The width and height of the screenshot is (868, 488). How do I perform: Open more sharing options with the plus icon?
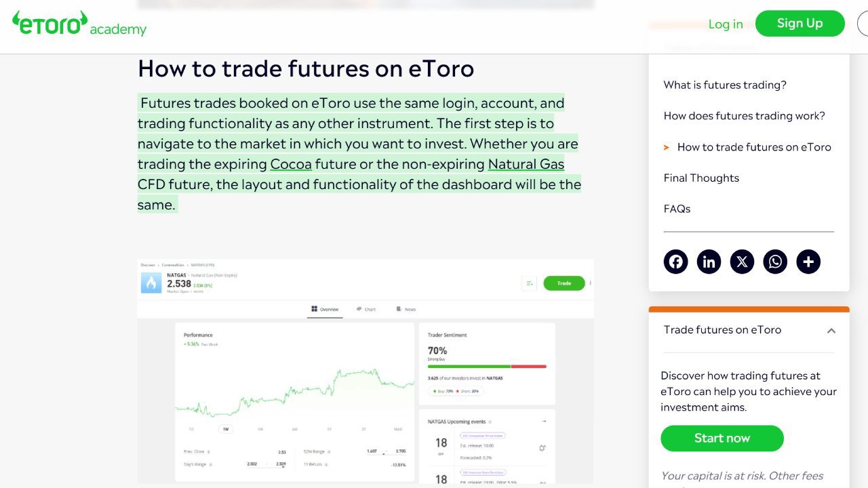point(808,261)
